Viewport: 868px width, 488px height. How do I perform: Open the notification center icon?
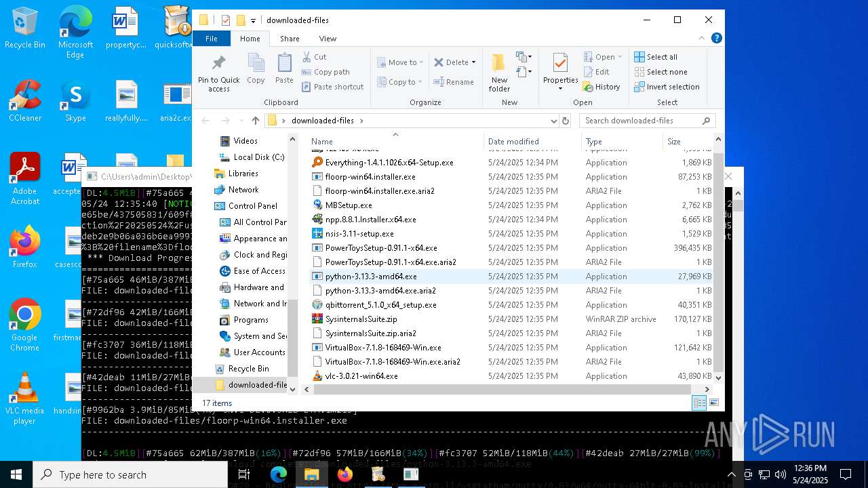(846, 474)
